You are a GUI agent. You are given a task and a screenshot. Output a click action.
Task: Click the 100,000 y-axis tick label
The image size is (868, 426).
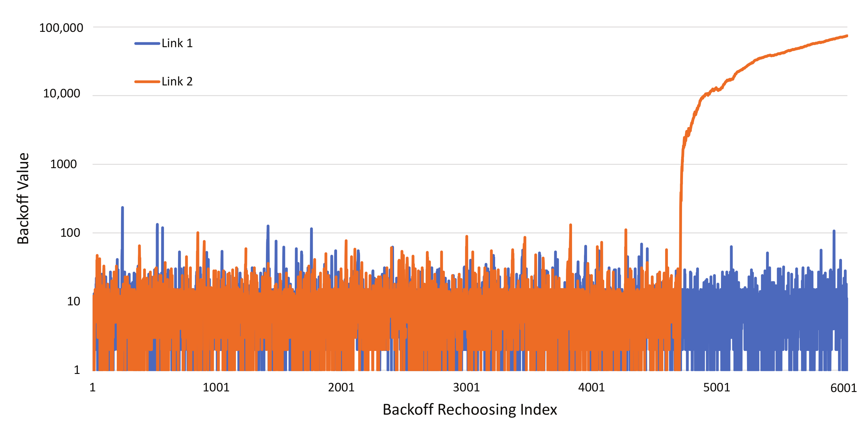coord(61,28)
